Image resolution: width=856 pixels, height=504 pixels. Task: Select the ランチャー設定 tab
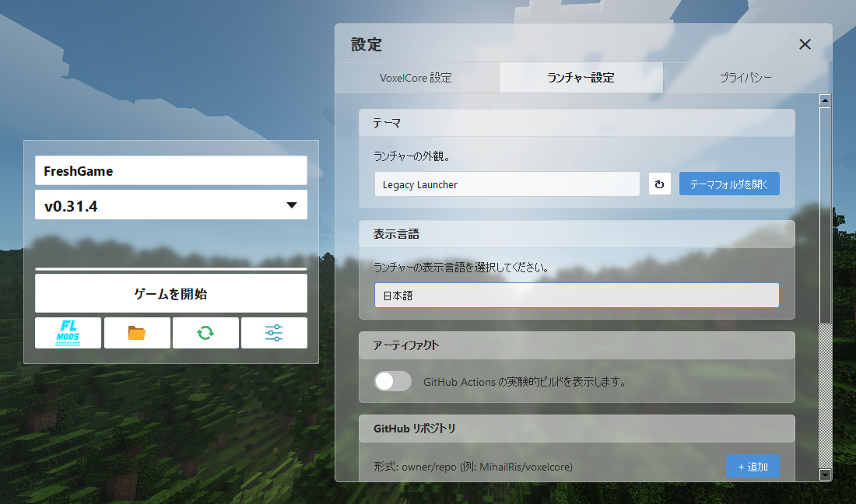pos(581,78)
